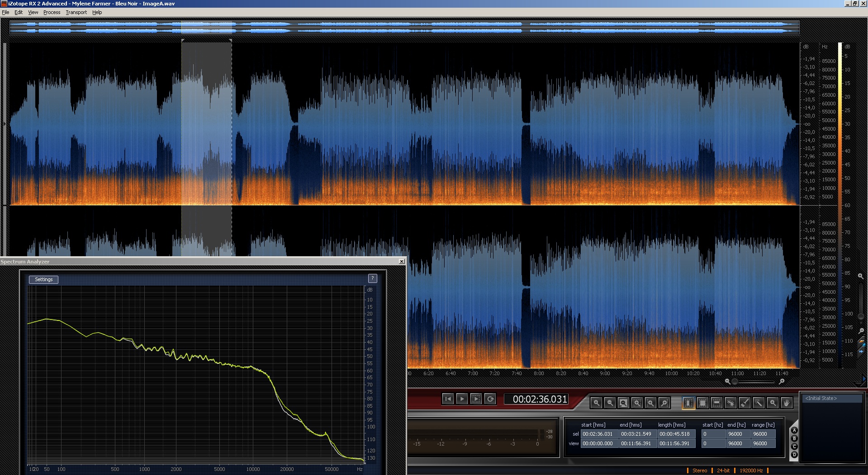Click the time zoom-in icon below the spectrogram
Screen dimensions: 868x475
click(782, 381)
